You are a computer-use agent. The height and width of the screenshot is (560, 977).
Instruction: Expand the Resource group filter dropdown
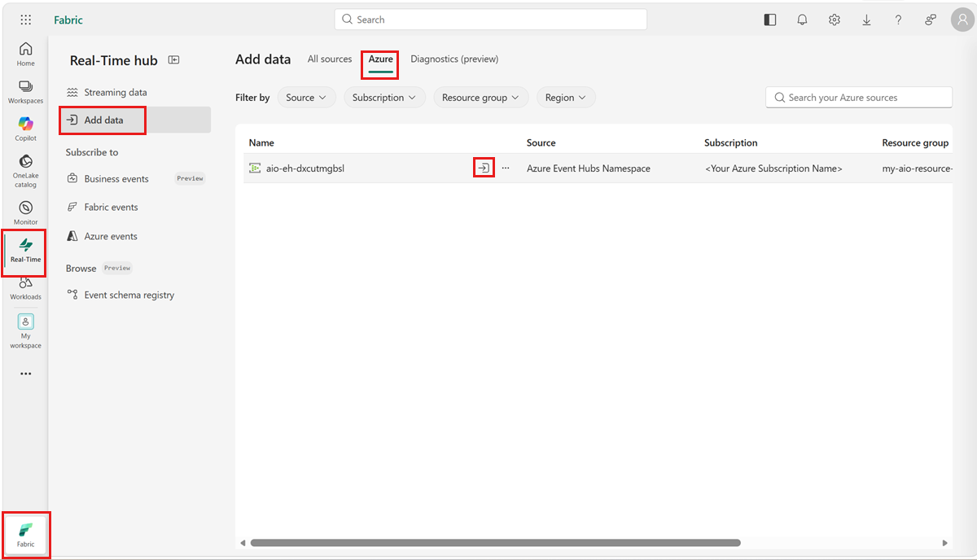pyautogui.click(x=480, y=98)
